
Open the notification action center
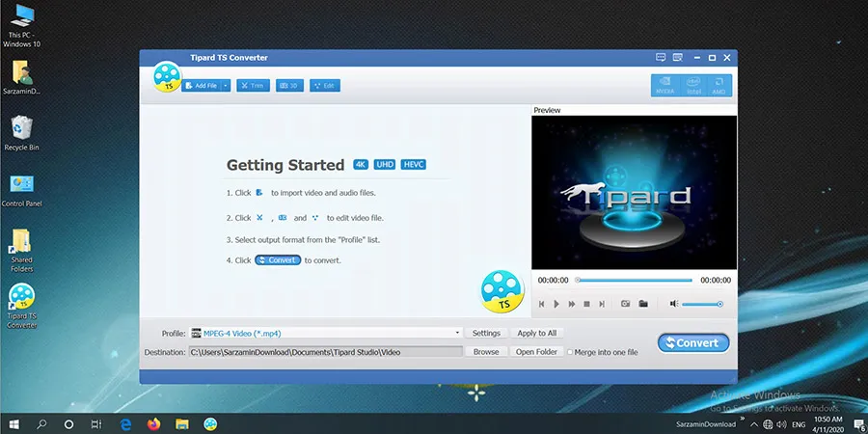click(858, 424)
